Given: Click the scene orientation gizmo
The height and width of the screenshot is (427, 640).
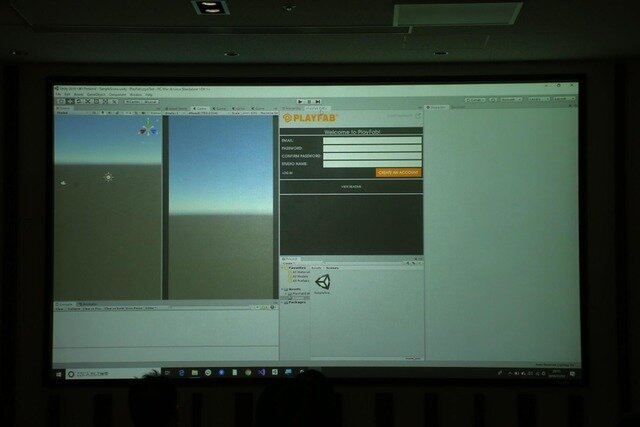Looking at the screenshot, I should [148, 128].
